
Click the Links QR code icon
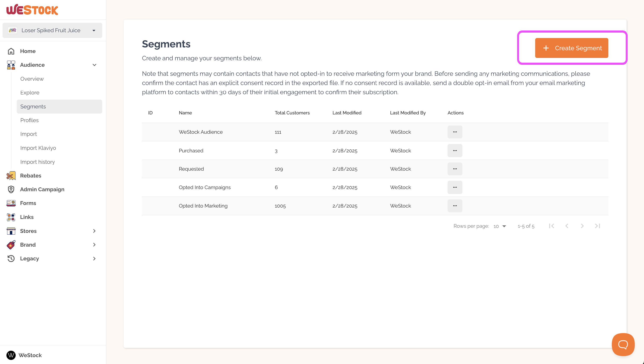[11, 217]
